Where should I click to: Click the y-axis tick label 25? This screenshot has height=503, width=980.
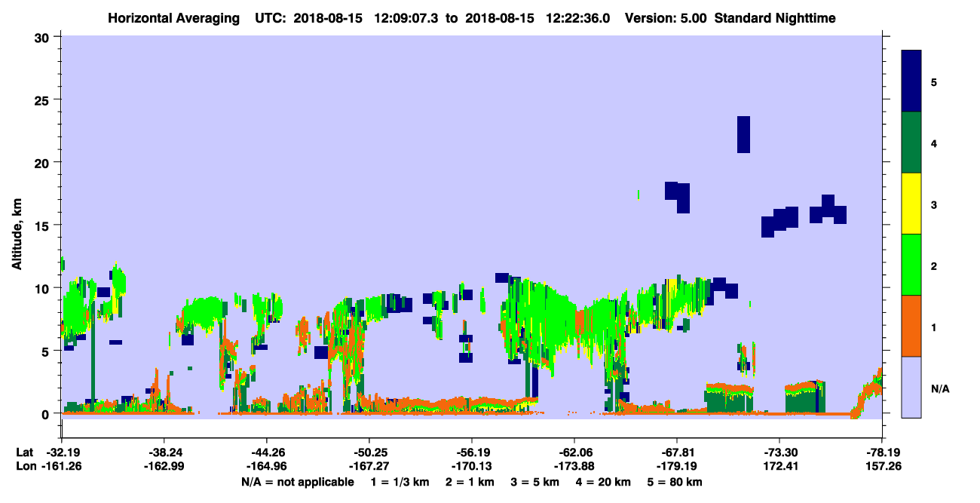[44, 100]
